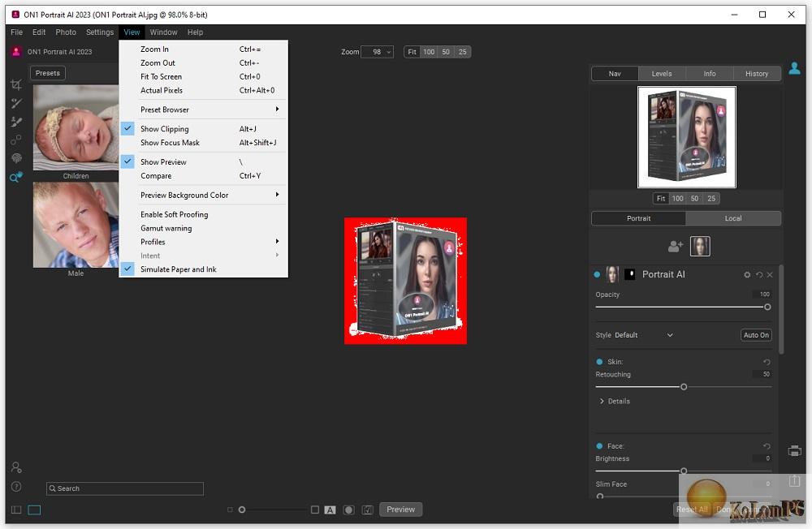This screenshot has width=812, height=529.
Task: Open Portrait AI settings gear
Action: coord(747,275)
